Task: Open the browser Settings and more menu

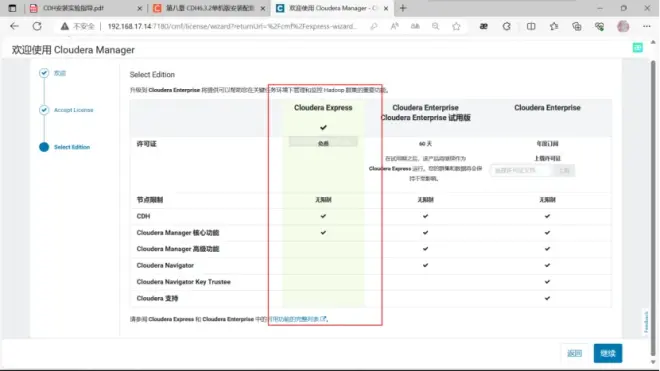Action: click(647, 26)
